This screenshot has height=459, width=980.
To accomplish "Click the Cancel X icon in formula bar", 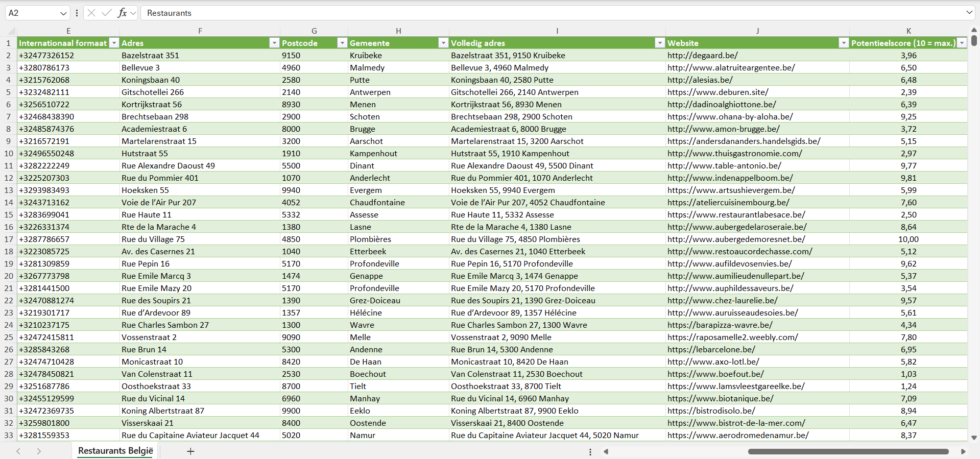I will [x=91, y=13].
